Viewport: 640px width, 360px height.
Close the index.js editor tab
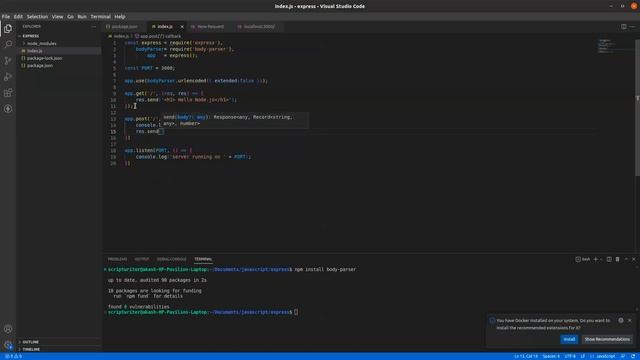click(x=182, y=27)
